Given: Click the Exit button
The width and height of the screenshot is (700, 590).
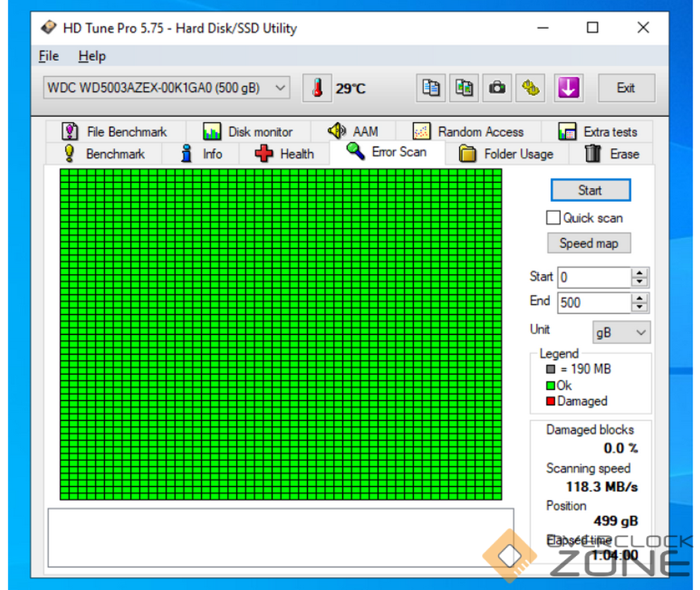Looking at the screenshot, I should pos(626,88).
